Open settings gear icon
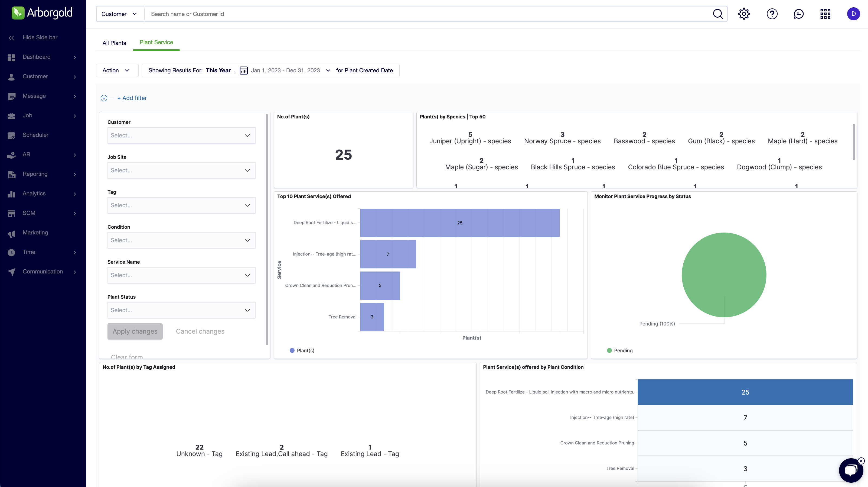This screenshot has width=868, height=487. click(744, 14)
